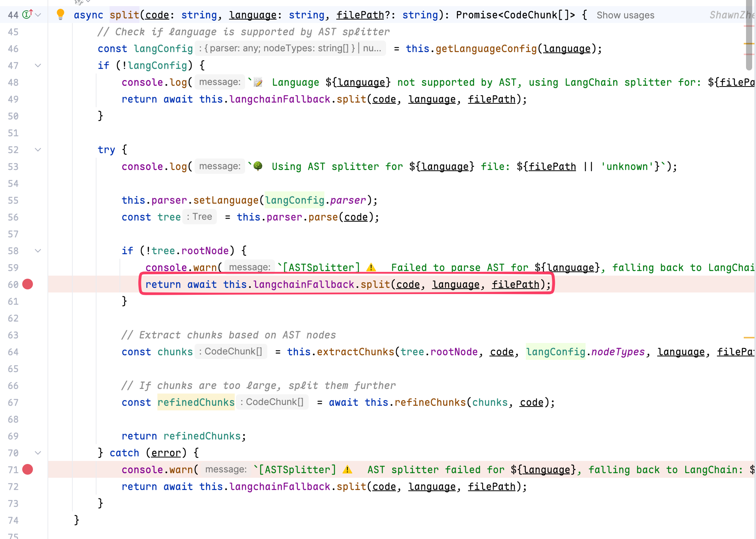Fold the try block at line 52

[x=38, y=150]
